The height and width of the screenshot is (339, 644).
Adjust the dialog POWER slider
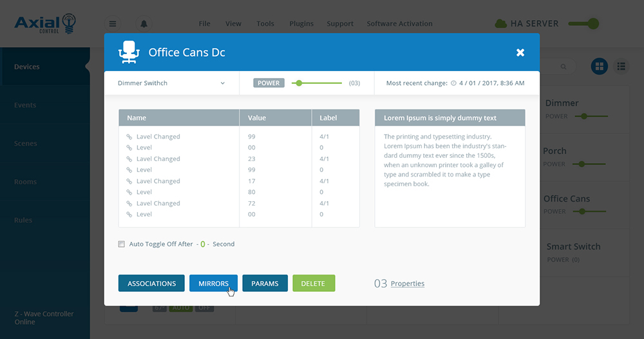coord(317,83)
